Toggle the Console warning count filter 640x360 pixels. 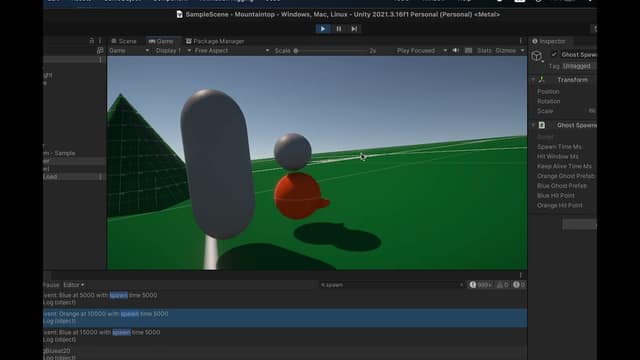tap(502, 285)
